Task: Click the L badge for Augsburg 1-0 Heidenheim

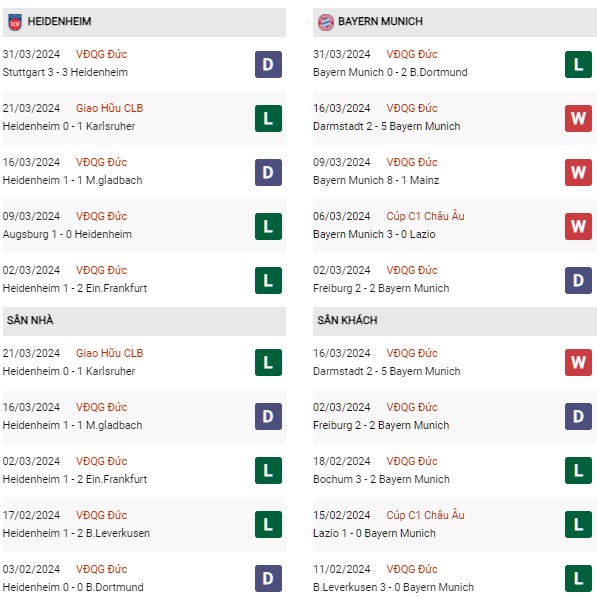Action: (x=268, y=227)
